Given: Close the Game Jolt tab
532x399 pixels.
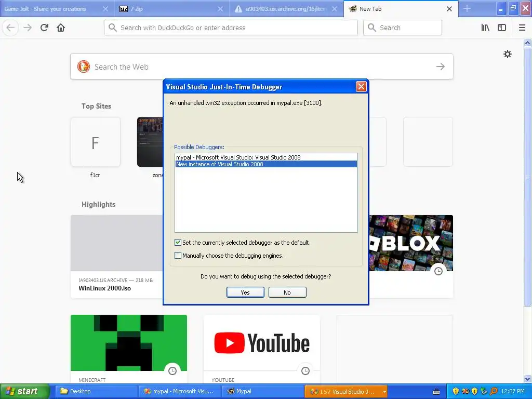Looking at the screenshot, I should (x=105, y=9).
